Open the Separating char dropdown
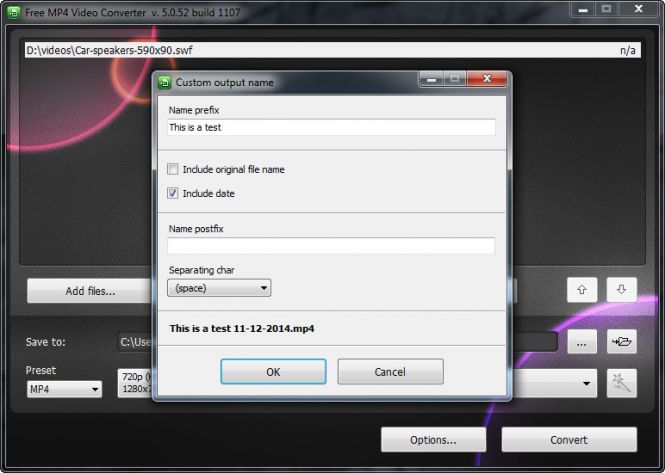This screenshot has height=473, width=665. [219, 288]
